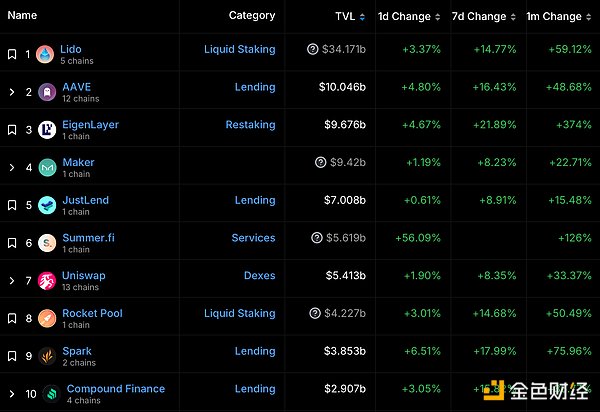The height and width of the screenshot is (412, 600).
Task: Click the Uniswap unicorn logo icon
Action: tap(47, 281)
